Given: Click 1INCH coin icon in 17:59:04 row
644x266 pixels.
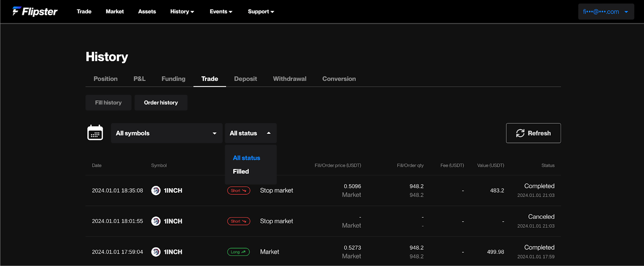Looking at the screenshot, I should coord(156,251).
